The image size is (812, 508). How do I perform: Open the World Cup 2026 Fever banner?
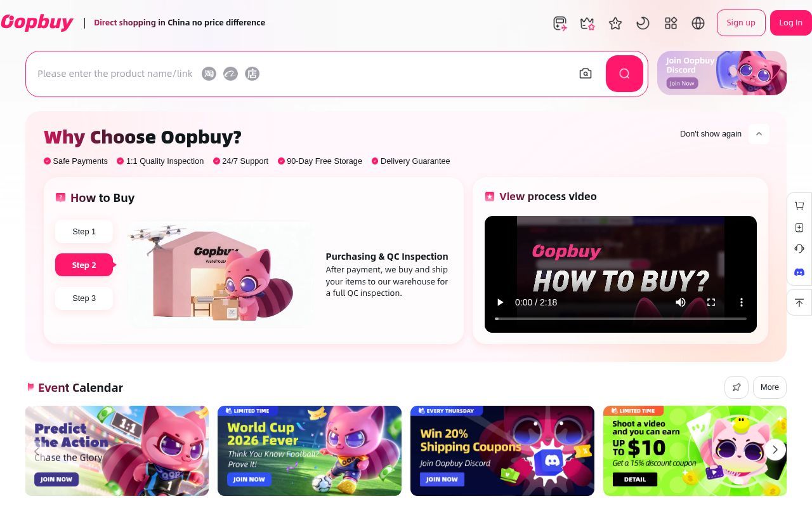[x=310, y=451]
